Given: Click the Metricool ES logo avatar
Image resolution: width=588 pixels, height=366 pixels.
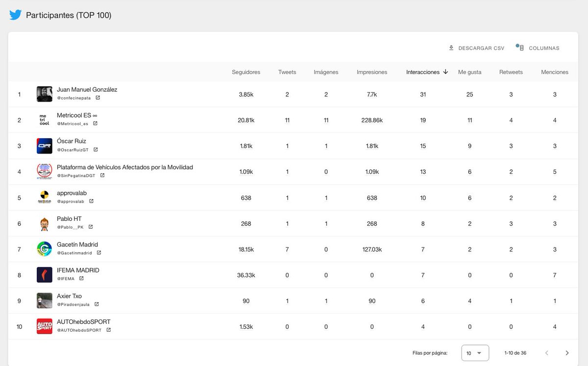Looking at the screenshot, I should pyautogui.click(x=45, y=120).
